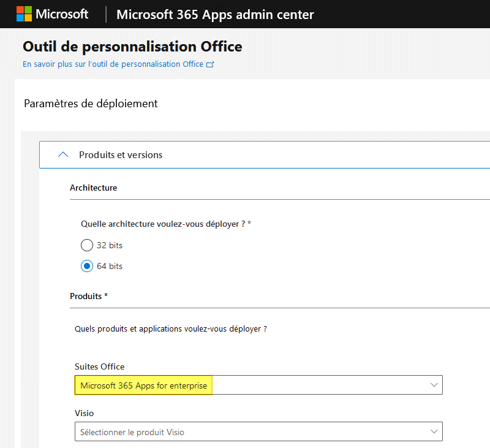The image size is (490, 448).
Task: Click the Microsoft wordmark in the header
Action: pos(62,14)
